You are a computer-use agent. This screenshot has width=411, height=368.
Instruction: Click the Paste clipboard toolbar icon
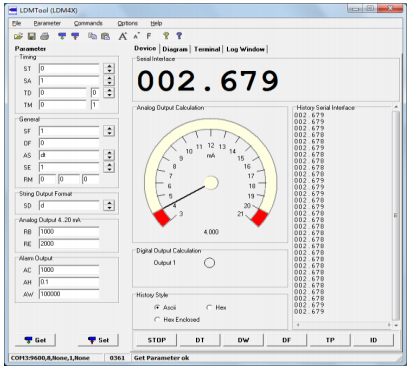click(105, 36)
